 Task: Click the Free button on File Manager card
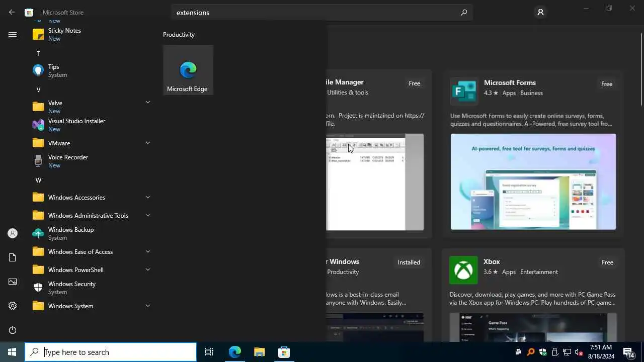pyautogui.click(x=414, y=83)
